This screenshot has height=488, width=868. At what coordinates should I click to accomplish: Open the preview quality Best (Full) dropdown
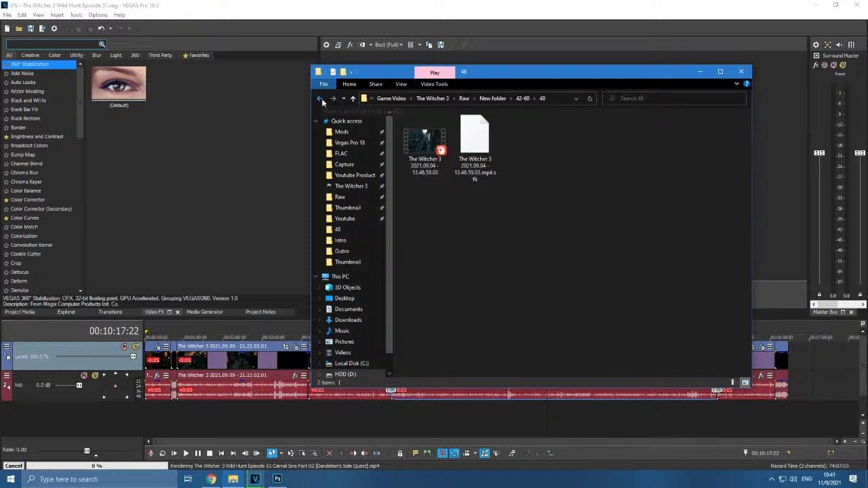click(x=389, y=45)
